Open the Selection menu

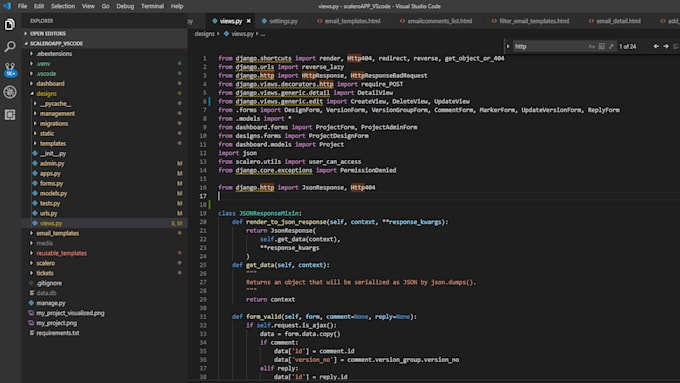tap(63, 6)
